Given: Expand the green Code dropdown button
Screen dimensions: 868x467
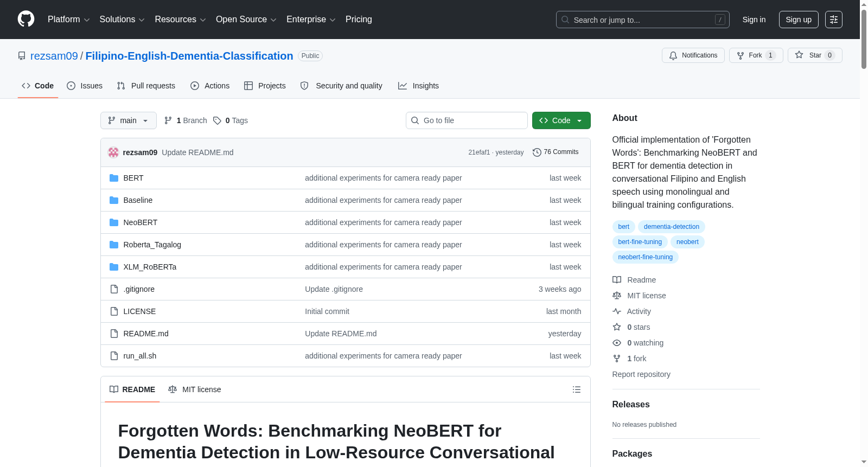Looking at the screenshot, I should click(x=561, y=120).
